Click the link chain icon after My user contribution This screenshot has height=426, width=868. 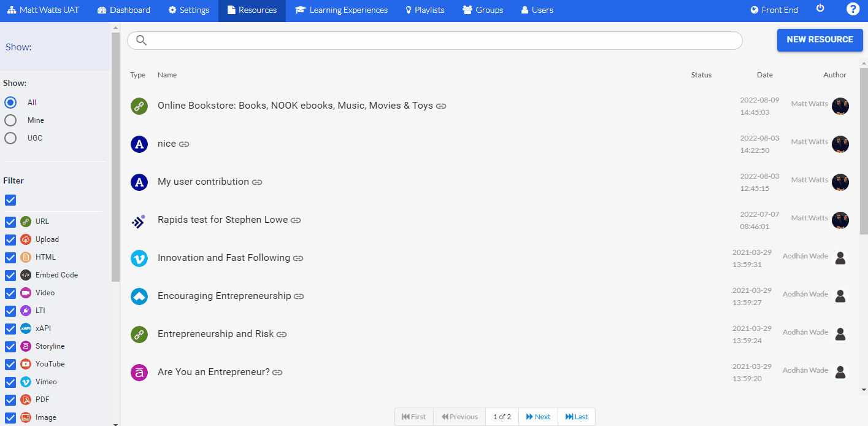(257, 182)
